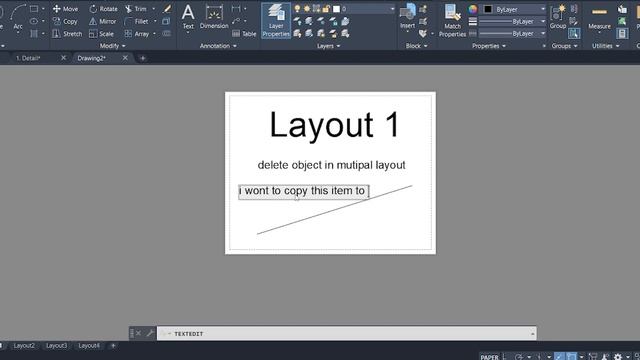Expand the Utilities panel
640x360 pixels.
(x=606, y=46)
